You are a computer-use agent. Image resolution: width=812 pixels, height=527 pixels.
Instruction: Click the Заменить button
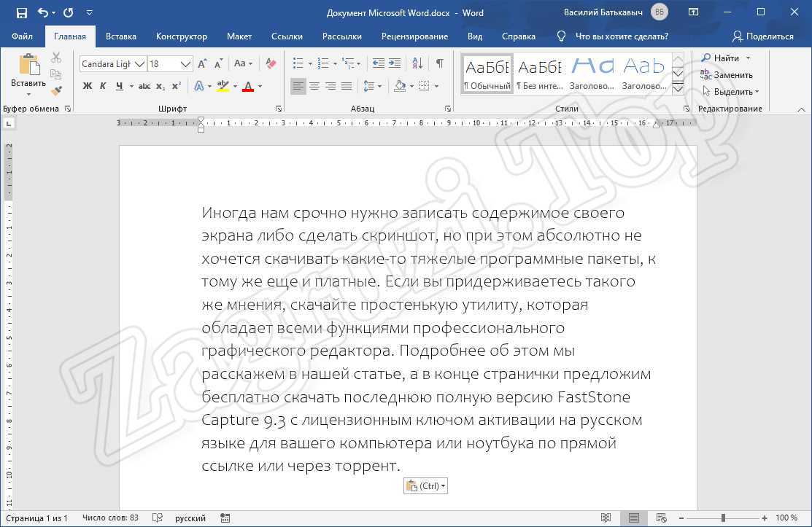pyautogui.click(x=726, y=75)
